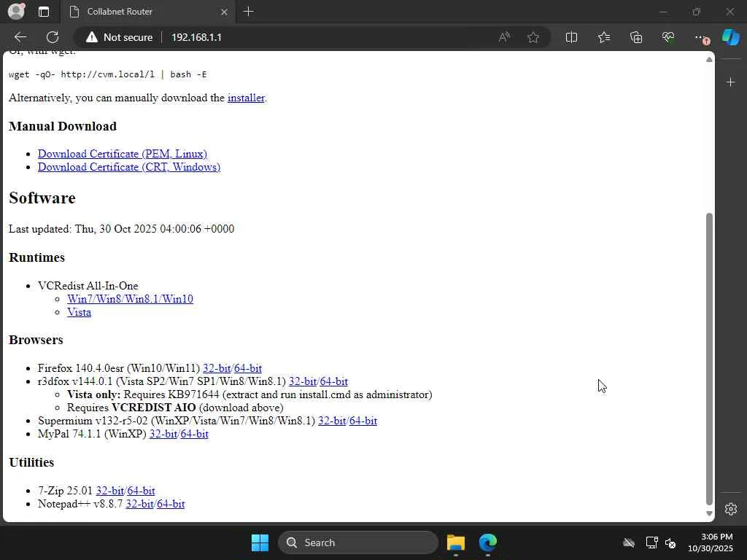Open Browser essentials heart icon

pos(668,37)
